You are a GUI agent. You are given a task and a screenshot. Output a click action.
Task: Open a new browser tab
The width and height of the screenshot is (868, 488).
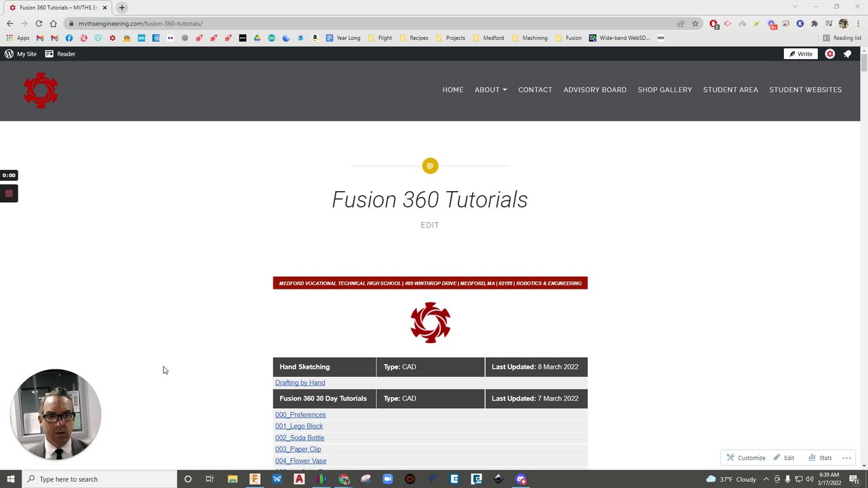coord(121,7)
